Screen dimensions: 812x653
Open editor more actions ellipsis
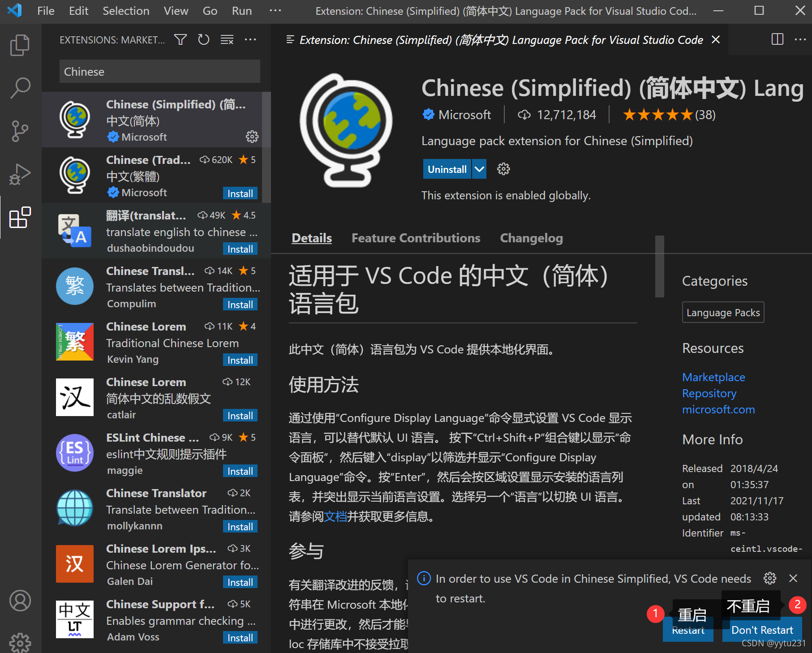[800, 39]
